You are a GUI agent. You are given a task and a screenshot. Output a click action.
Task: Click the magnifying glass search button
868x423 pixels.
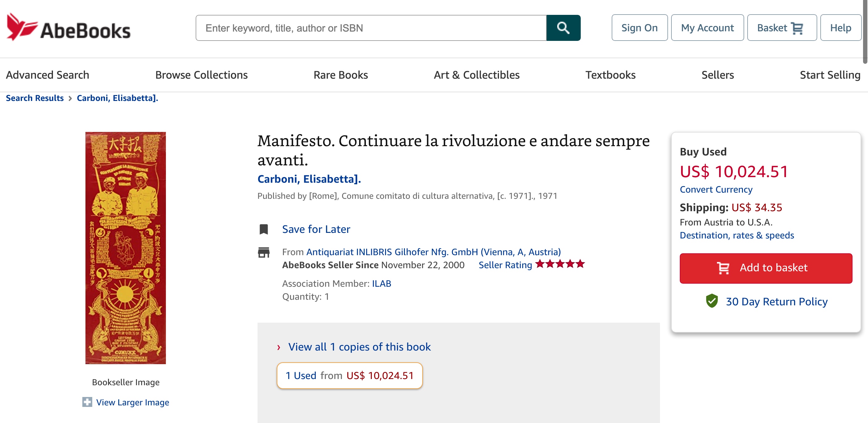[563, 28]
